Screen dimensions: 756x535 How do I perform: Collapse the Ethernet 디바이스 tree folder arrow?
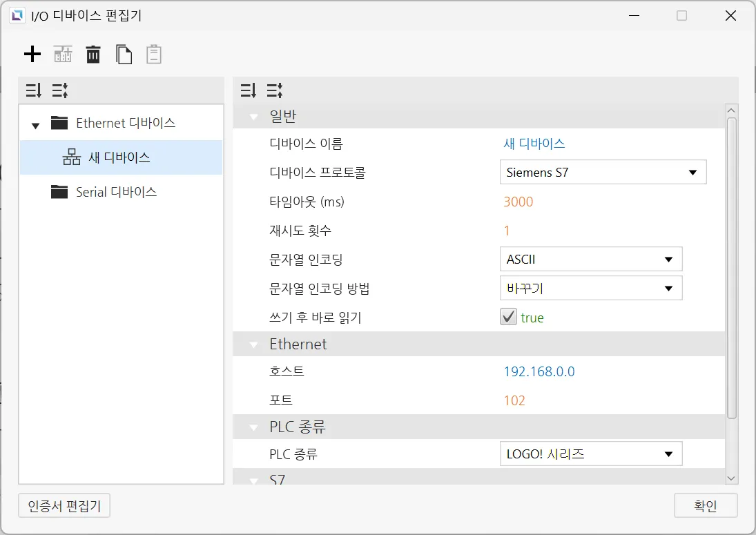pos(35,125)
